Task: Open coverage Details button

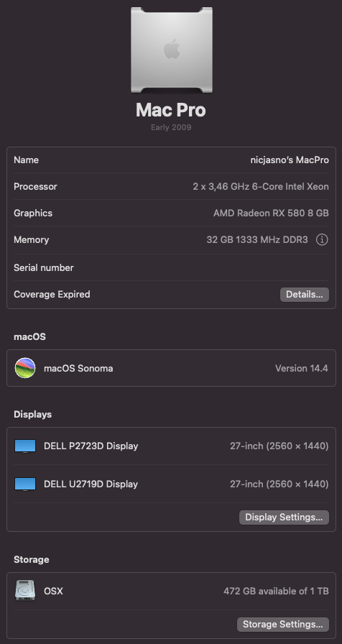Action: [304, 295]
